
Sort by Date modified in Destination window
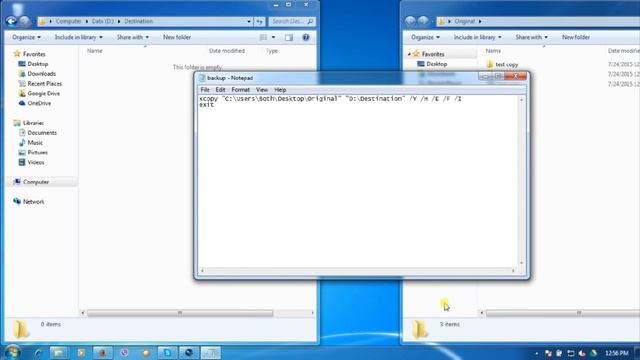coord(227,51)
